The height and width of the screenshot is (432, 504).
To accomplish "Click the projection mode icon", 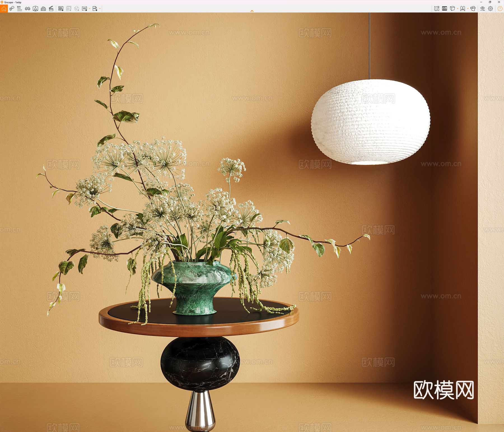I will [463, 9].
